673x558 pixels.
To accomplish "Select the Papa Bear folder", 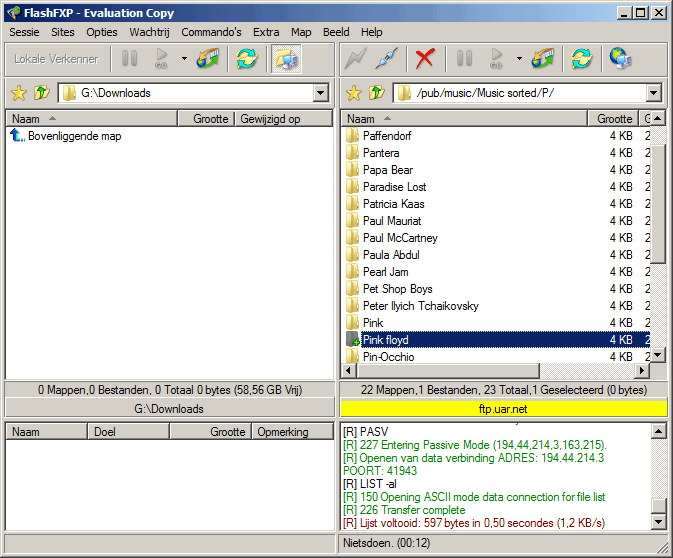I will pyautogui.click(x=388, y=170).
